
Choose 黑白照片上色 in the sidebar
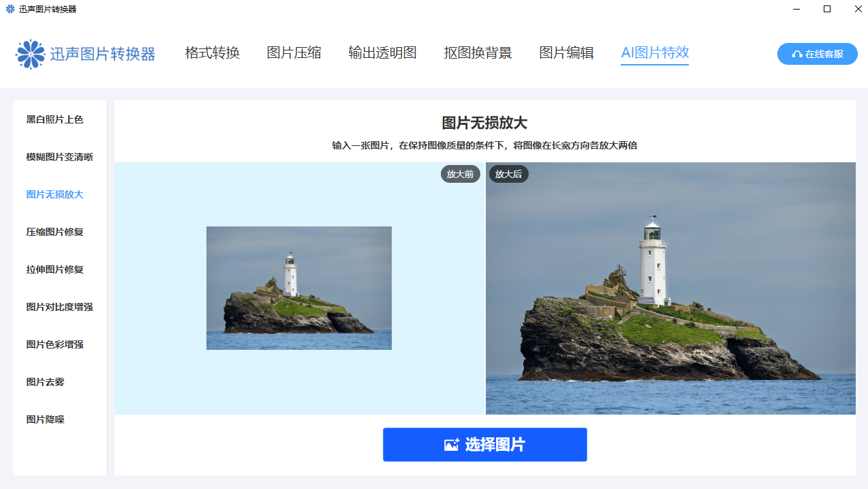[x=55, y=119]
